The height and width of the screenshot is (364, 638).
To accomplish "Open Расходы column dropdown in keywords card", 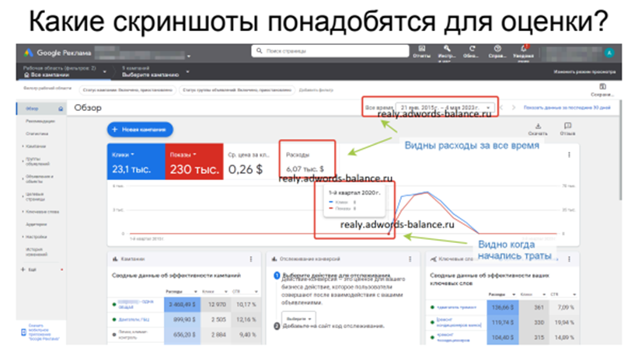I will pyautogui.click(x=514, y=294).
